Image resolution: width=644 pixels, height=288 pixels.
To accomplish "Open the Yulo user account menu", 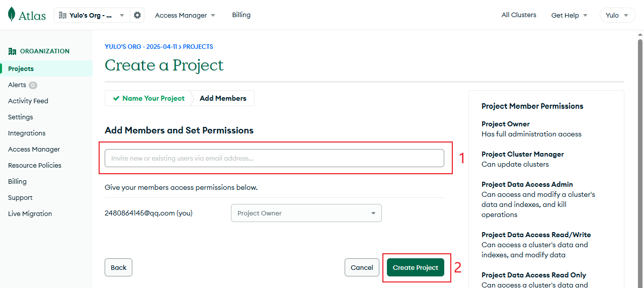I will (x=617, y=15).
